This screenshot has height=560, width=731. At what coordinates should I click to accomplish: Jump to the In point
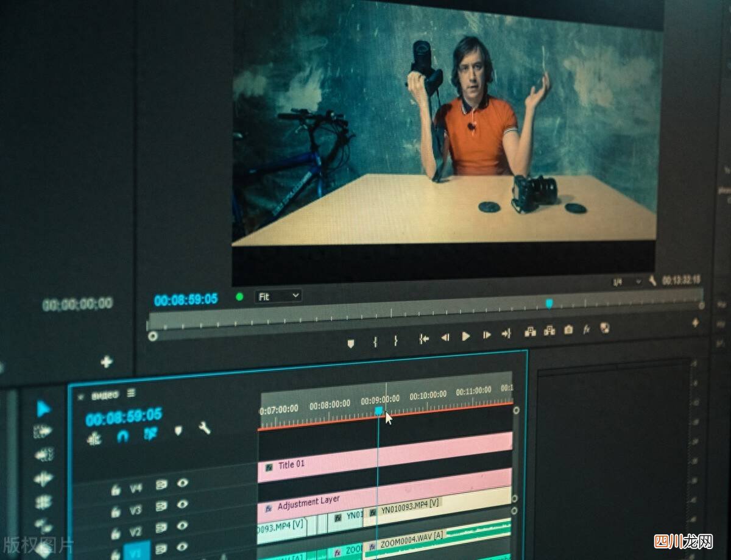(424, 338)
